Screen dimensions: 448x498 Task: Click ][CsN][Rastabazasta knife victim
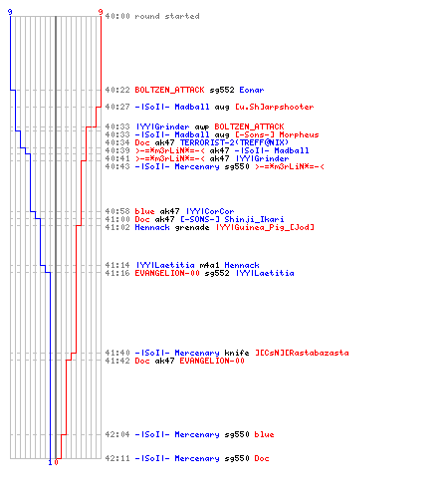tap(302, 353)
